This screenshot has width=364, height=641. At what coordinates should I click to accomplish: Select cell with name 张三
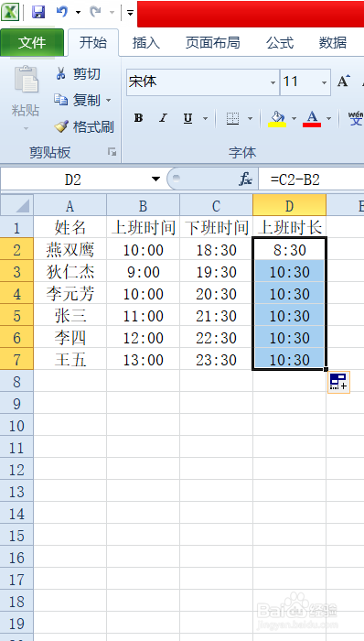(x=70, y=316)
